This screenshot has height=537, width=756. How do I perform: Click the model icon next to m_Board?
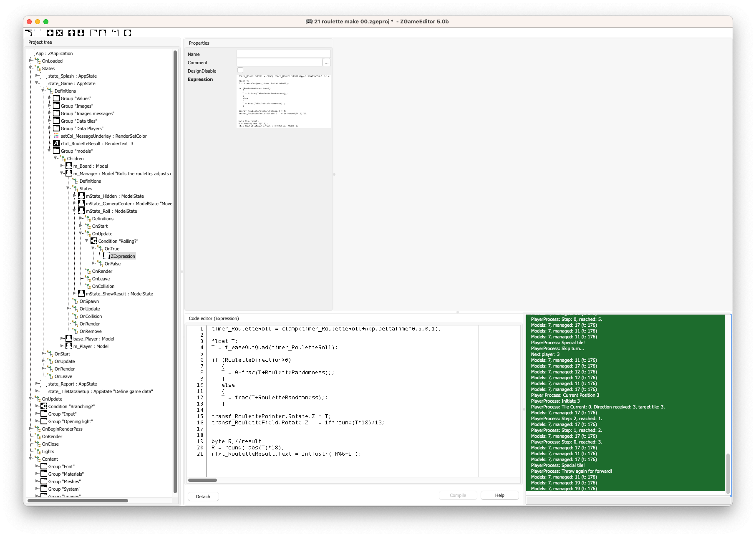pyautogui.click(x=69, y=166)
